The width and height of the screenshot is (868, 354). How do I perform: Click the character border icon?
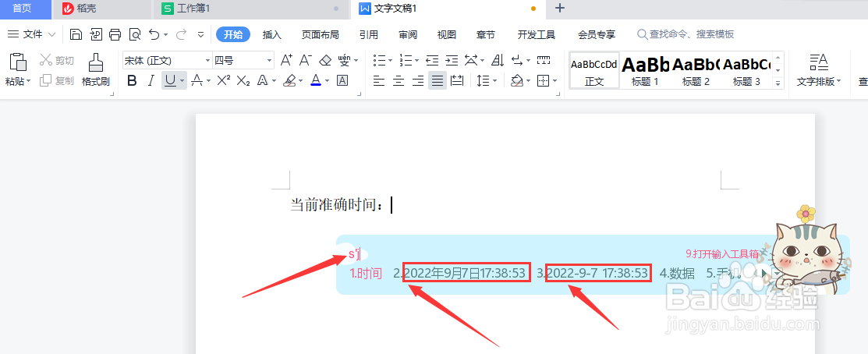point(342,81)
